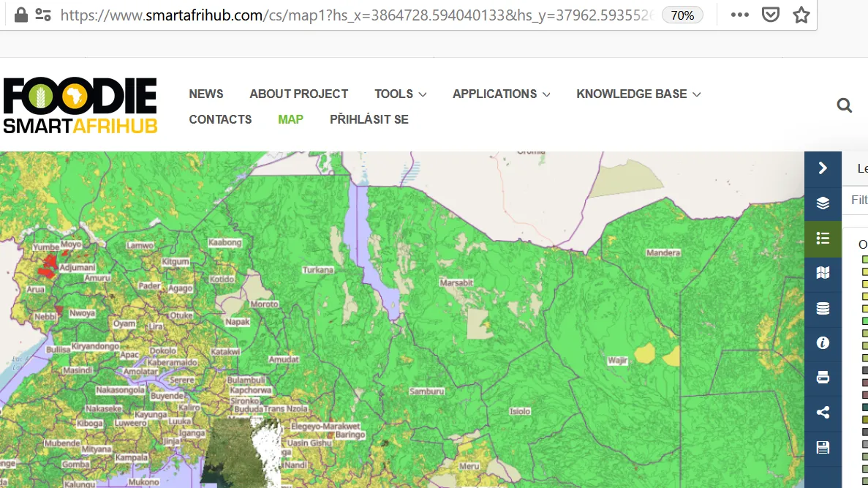Open the datasource database icon
Screen dimensions: 868x488
click(823, 308)
